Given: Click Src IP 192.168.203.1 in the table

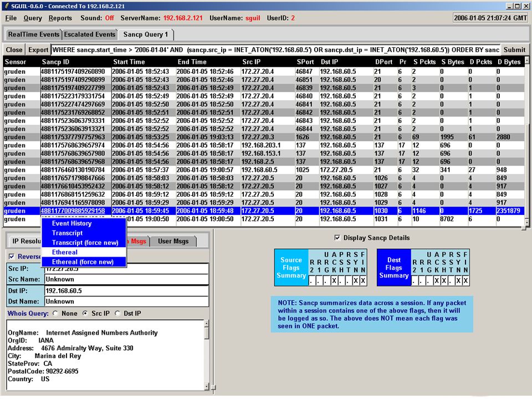Looking at the screenshot, I should [x=261, y=145].
